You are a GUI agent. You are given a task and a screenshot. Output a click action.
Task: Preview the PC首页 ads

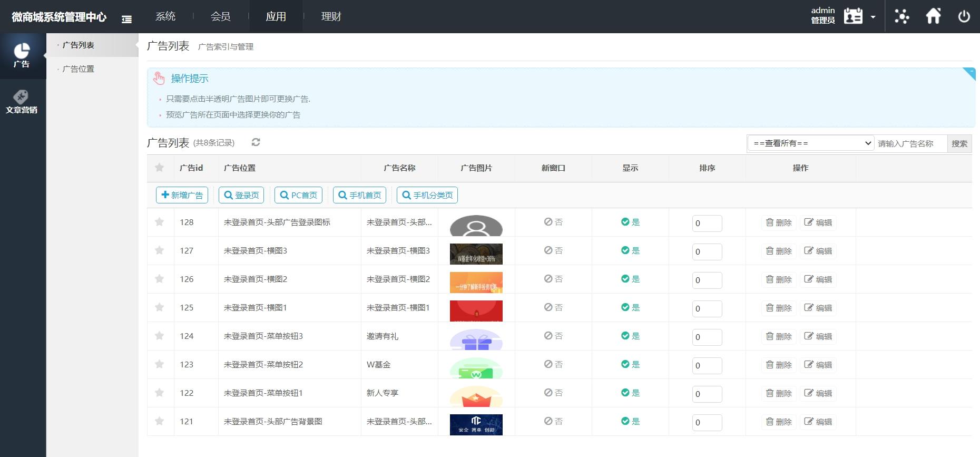click(x=299, y=195)
